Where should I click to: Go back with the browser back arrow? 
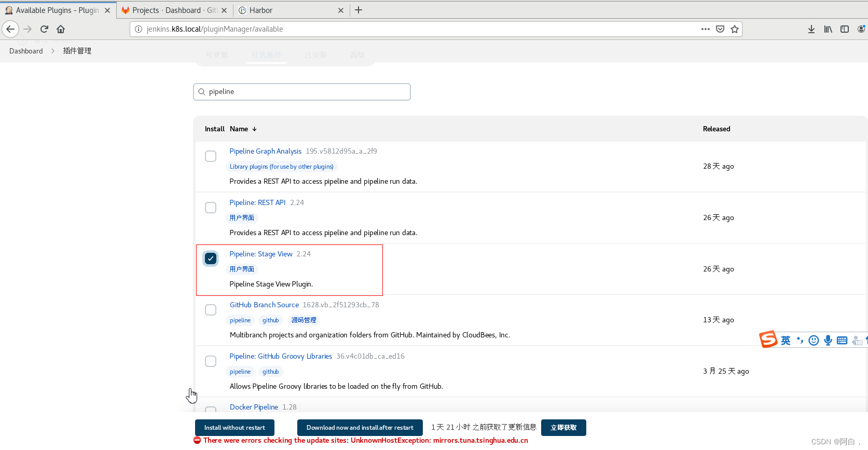[x=10, y=29]
